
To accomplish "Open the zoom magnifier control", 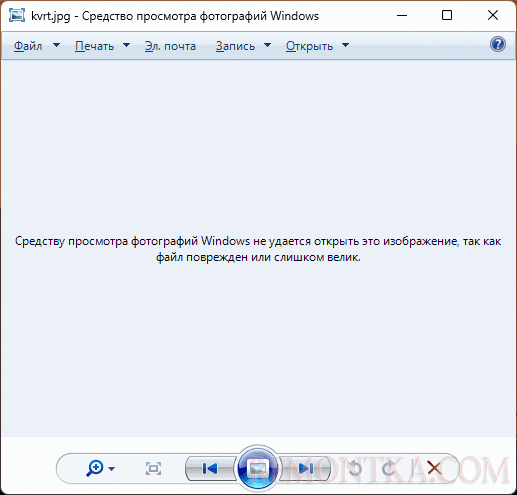I will point(95,468).
